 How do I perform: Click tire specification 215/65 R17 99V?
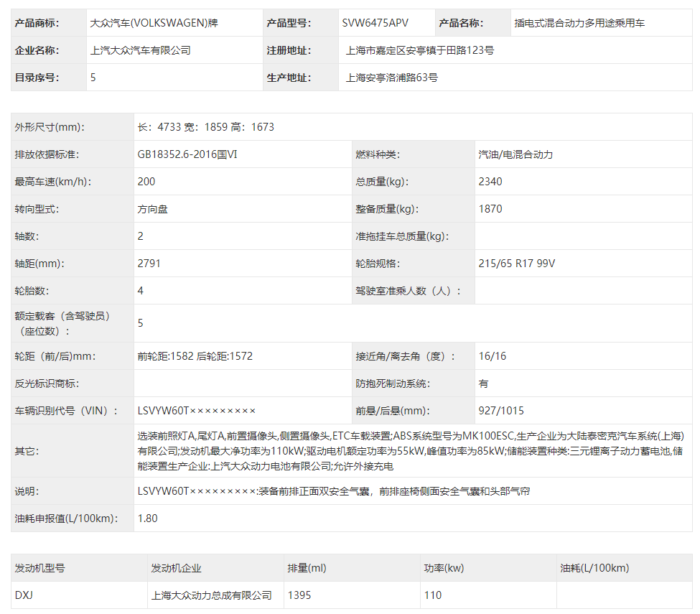tap(517, 264)
